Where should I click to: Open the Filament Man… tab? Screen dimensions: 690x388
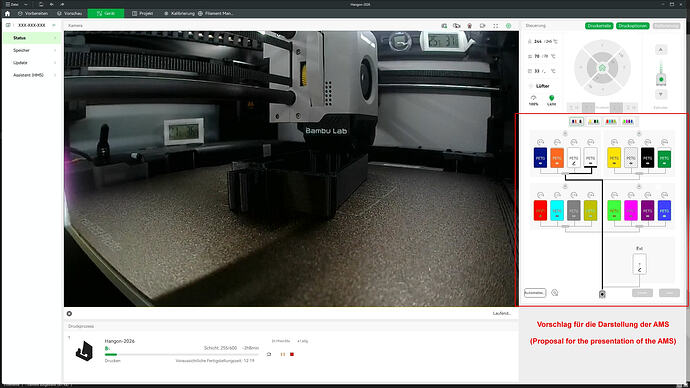216,13
